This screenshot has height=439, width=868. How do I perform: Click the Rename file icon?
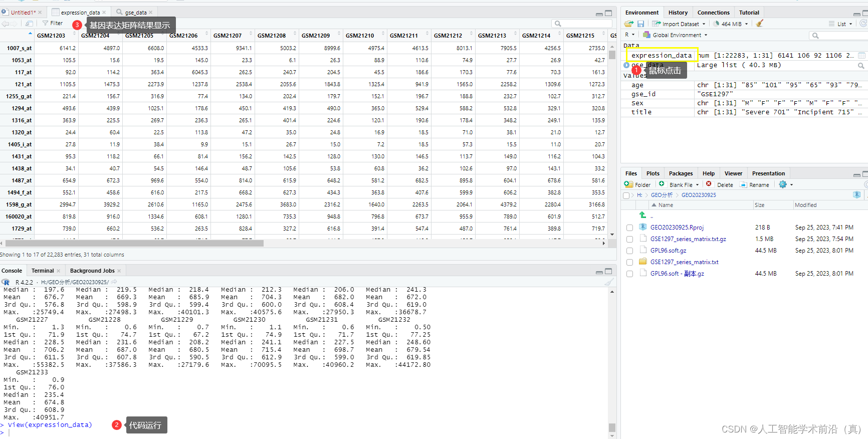(x=743, y=185)
